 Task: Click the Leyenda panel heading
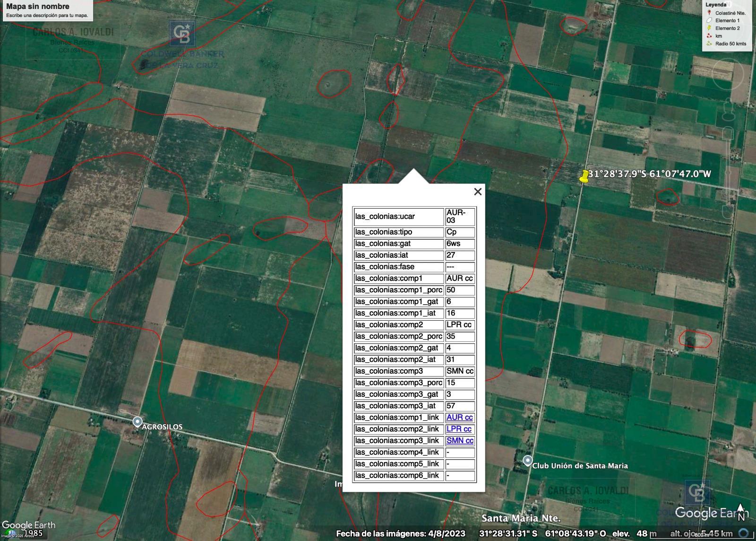(x=716, y=5)
